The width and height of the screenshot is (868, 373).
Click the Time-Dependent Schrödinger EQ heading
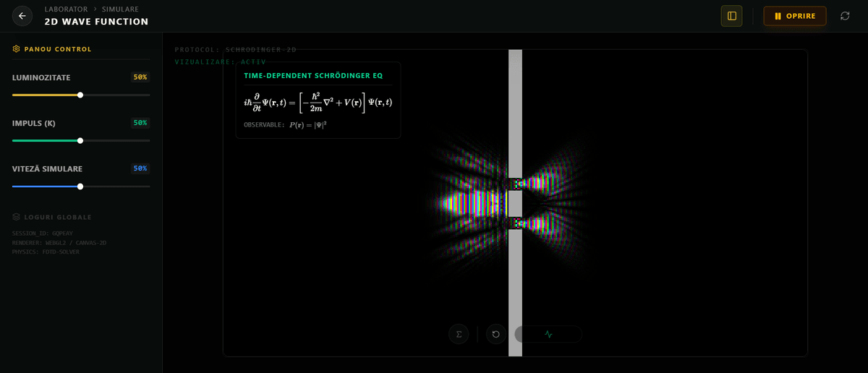tap(313, 75)
